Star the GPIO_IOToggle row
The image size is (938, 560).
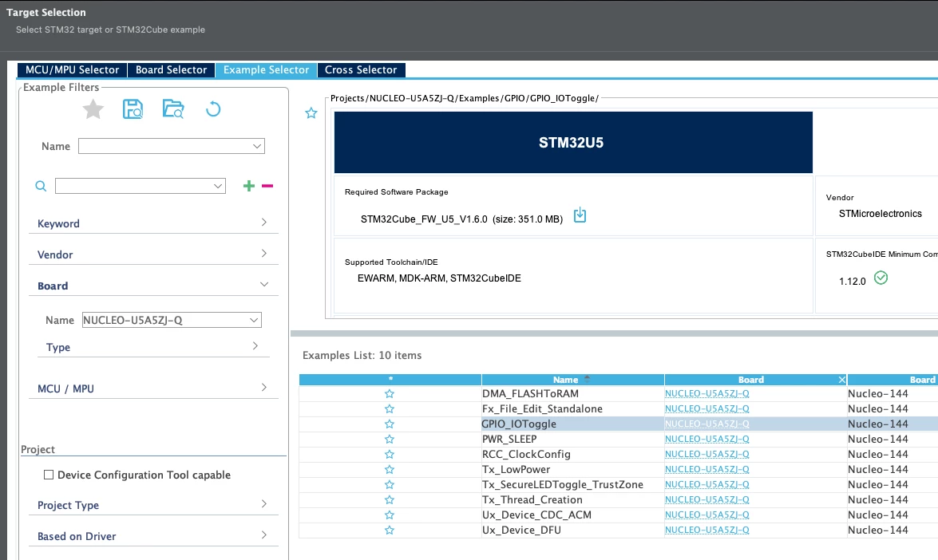click(390, 424)
